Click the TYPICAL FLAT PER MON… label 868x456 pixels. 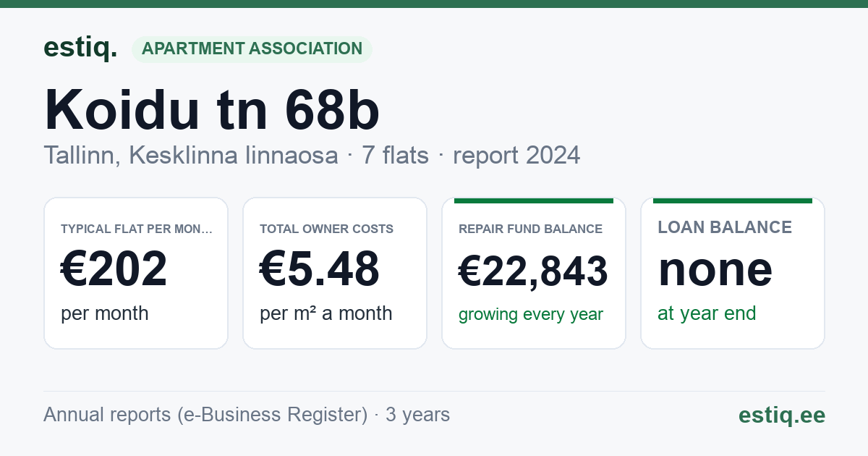(x=137, y=229)
